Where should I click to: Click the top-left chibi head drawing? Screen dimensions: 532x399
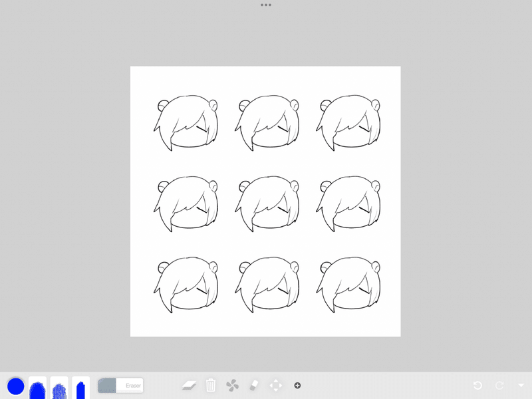point(186,123)
